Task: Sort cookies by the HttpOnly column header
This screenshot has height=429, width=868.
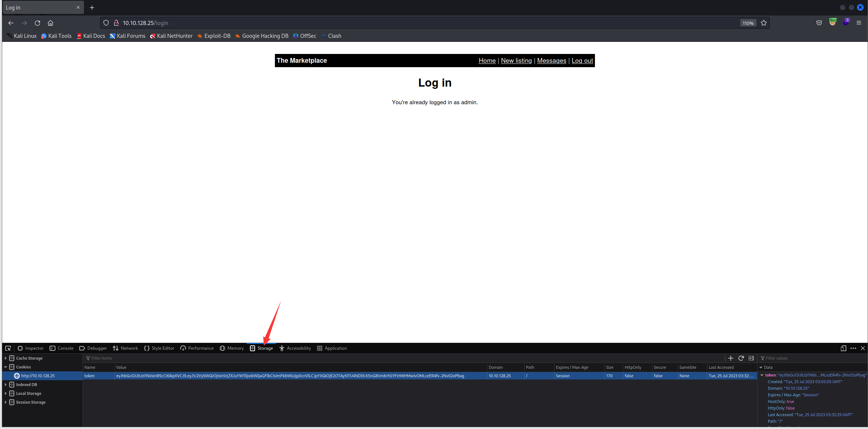Action: tap(633, 367)
